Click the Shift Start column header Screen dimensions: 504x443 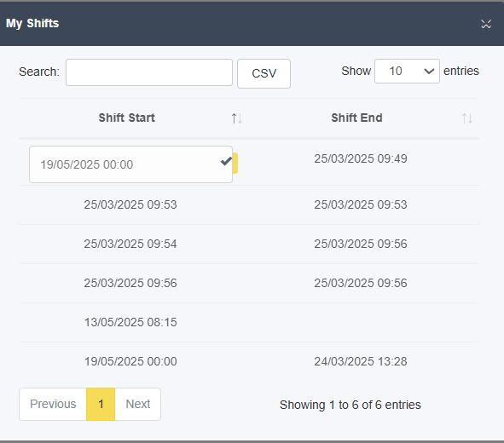(127, 118)
